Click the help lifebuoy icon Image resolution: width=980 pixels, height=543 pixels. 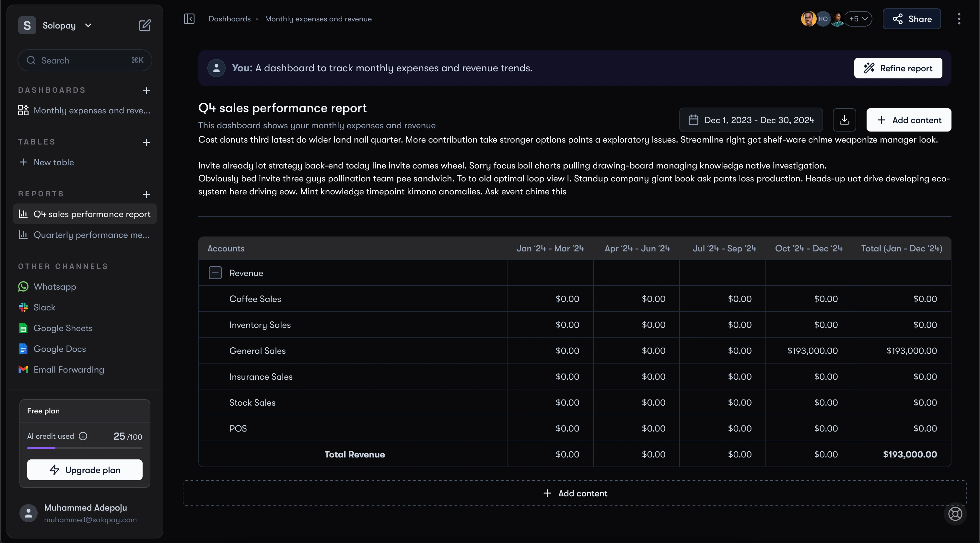[x=955, y=514]
